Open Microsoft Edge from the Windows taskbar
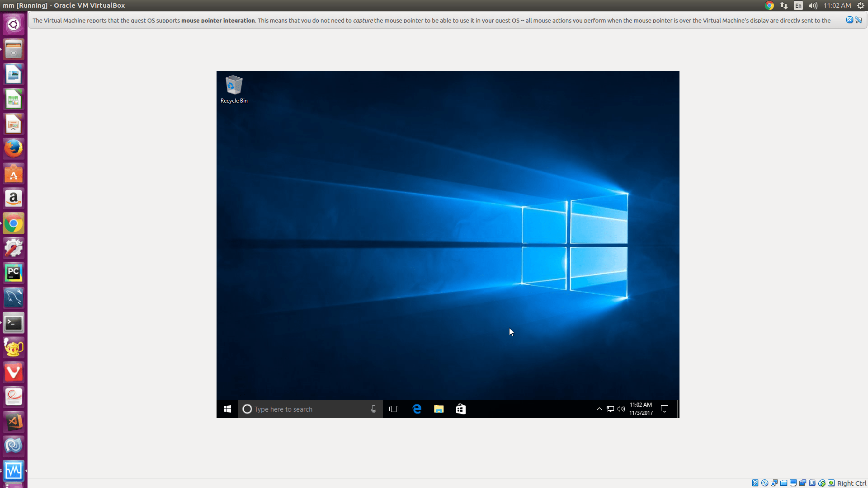Image resolution: width=868 pixels, height=488 pixels. coord(417,409)
